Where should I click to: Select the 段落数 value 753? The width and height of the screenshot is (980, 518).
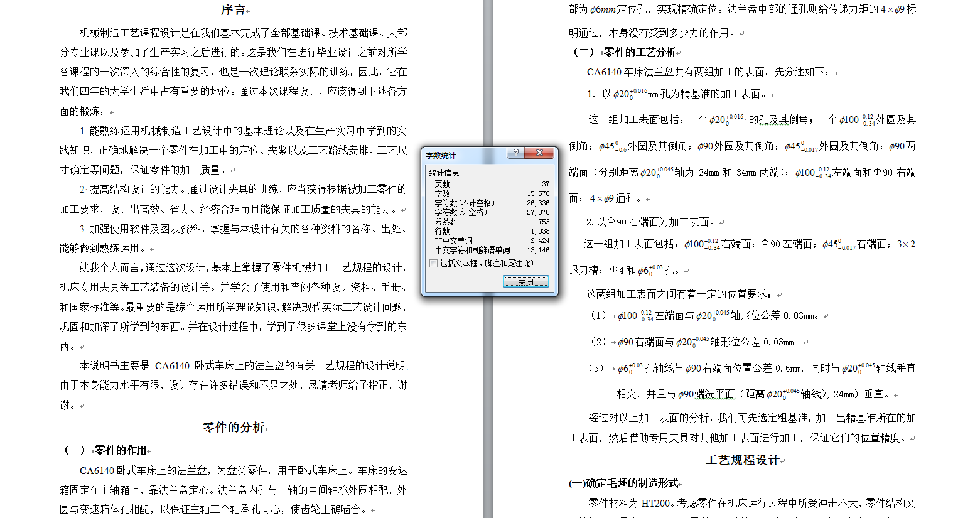click(544, 222)
